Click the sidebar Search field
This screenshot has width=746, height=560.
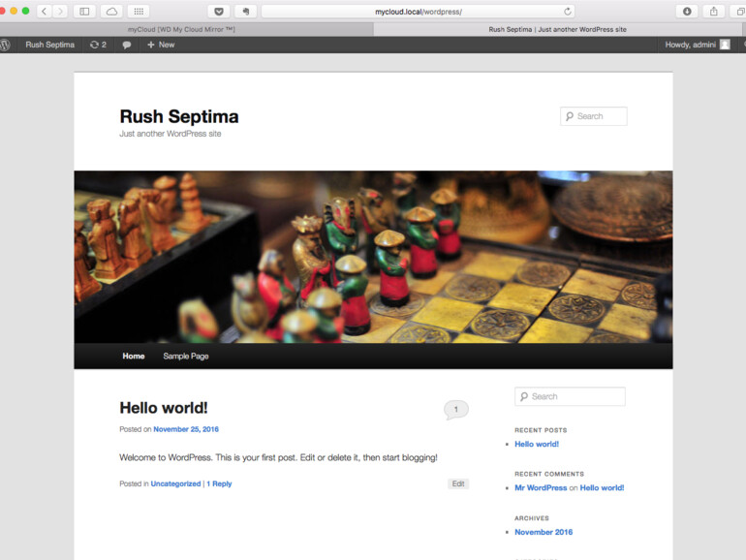coord(570,396)
